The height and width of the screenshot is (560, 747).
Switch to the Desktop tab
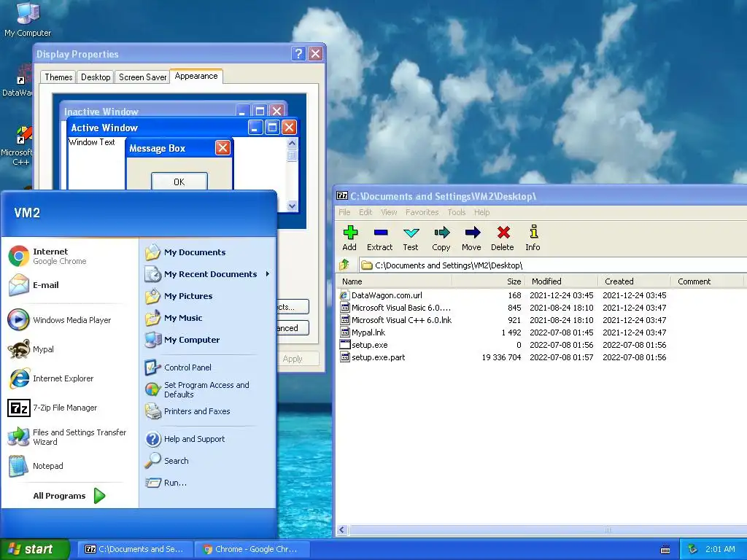tap(96, 77)
